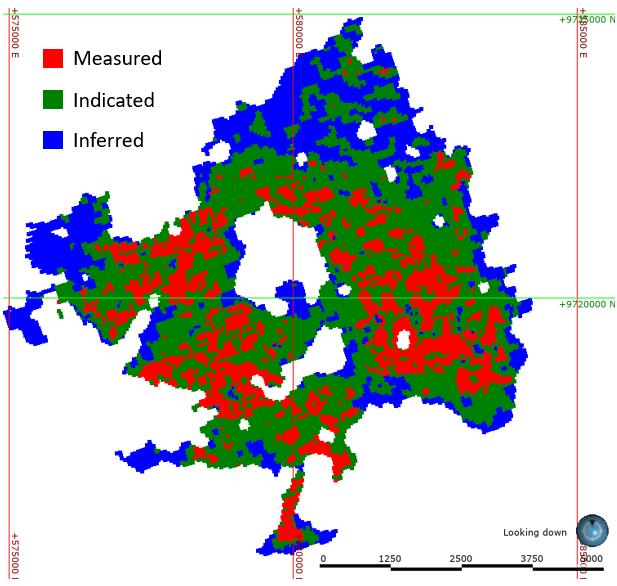Screen dimensions: 617x586
Task: Click the green Indicated legend swatch
Action: [53, 100]
